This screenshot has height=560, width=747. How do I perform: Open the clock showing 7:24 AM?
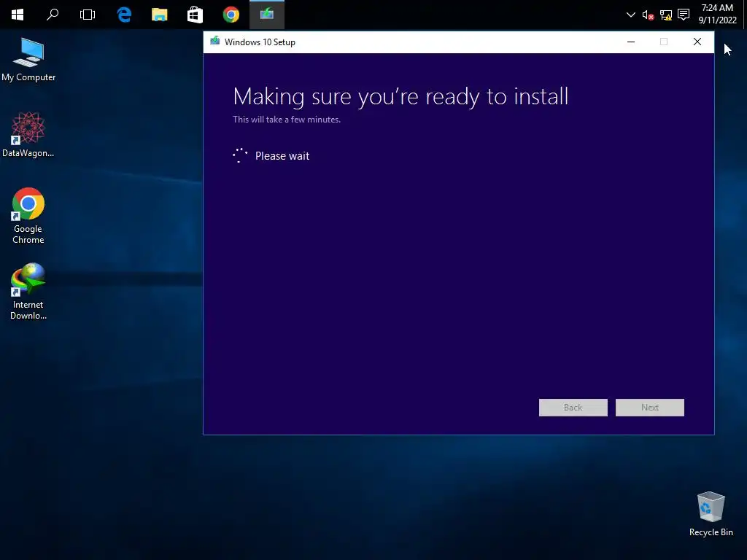click(x=718, y=14)
